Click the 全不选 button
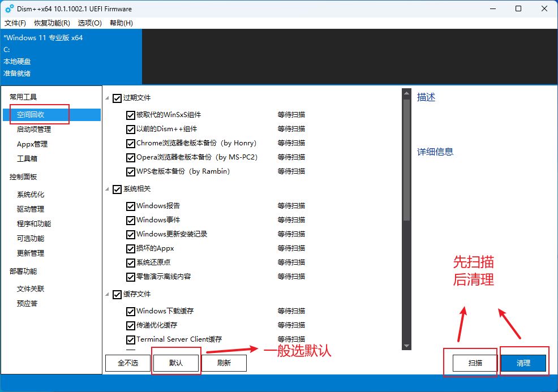The image size is (558, 392). coord(128,363)
